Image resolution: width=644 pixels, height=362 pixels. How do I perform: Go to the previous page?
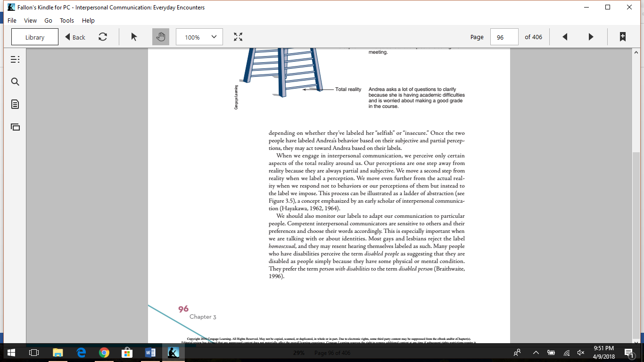[565, 36]
